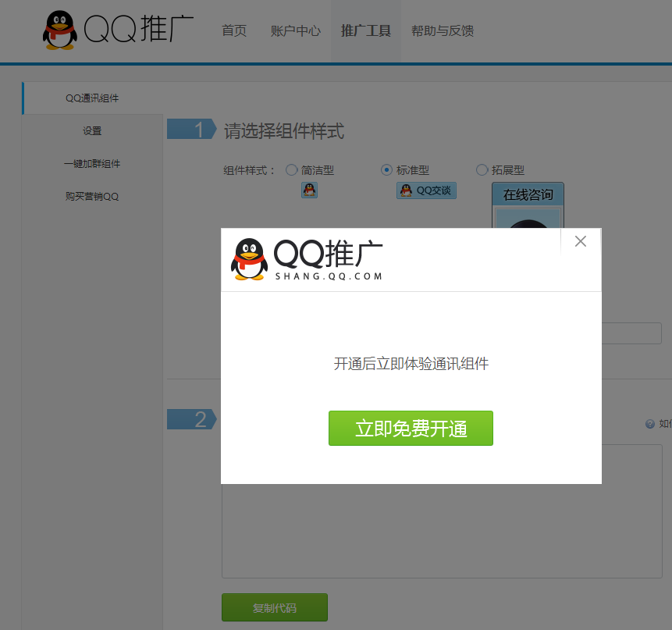Viewport: 672px width, 630px height.
Task: Select 设置 in the sidebar
Action: coord(92,130)
